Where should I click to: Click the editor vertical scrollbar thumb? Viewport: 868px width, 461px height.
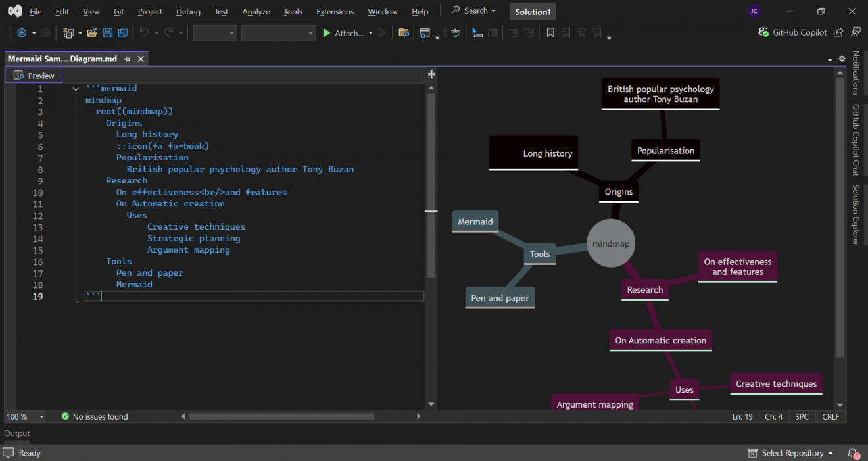point(431,185)
